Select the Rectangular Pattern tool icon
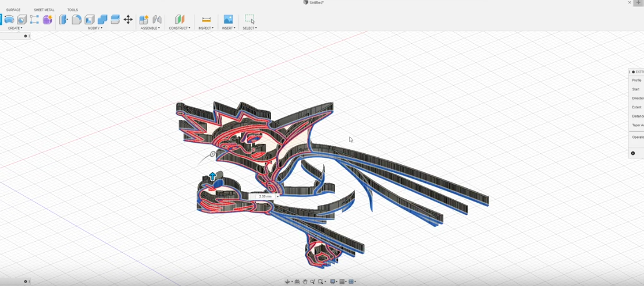The width and height of the screenshot is (644, 286). [34, 19]
